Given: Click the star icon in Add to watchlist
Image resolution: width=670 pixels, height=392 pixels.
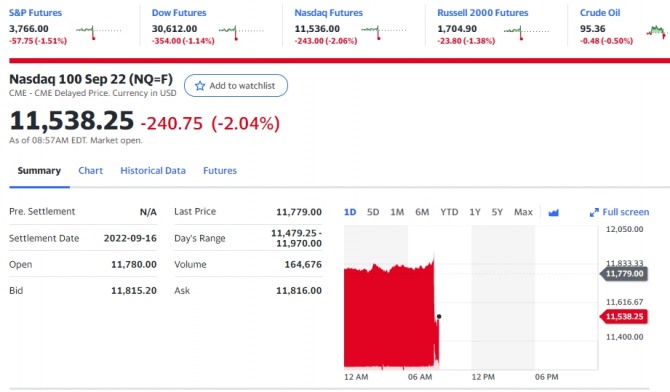Looking at the screenshot, I should pyautogui.click(x=200, y=86).
